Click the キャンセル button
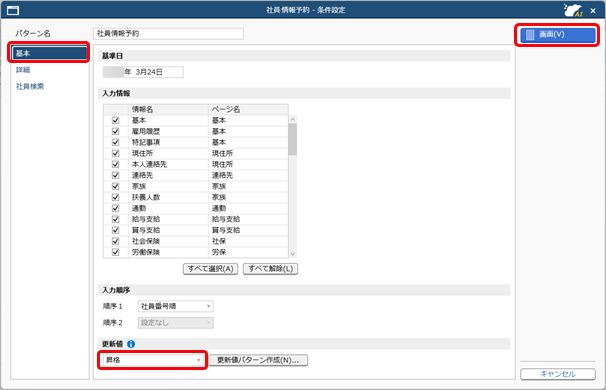The height and width of the screenshot is (390, 606). tap(558, 374)
